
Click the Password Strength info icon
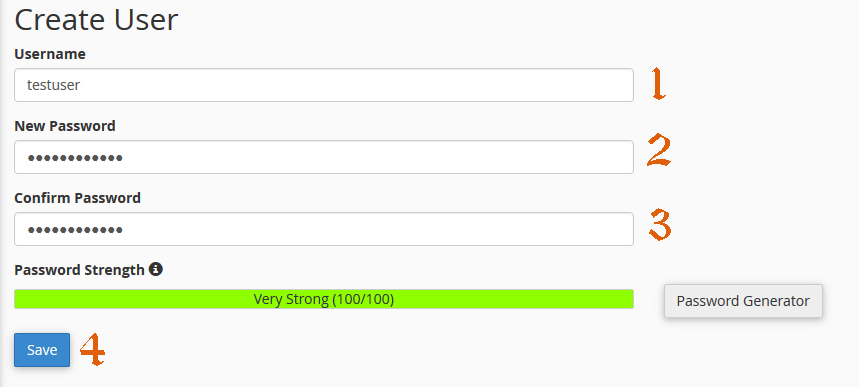coord(156,269)
